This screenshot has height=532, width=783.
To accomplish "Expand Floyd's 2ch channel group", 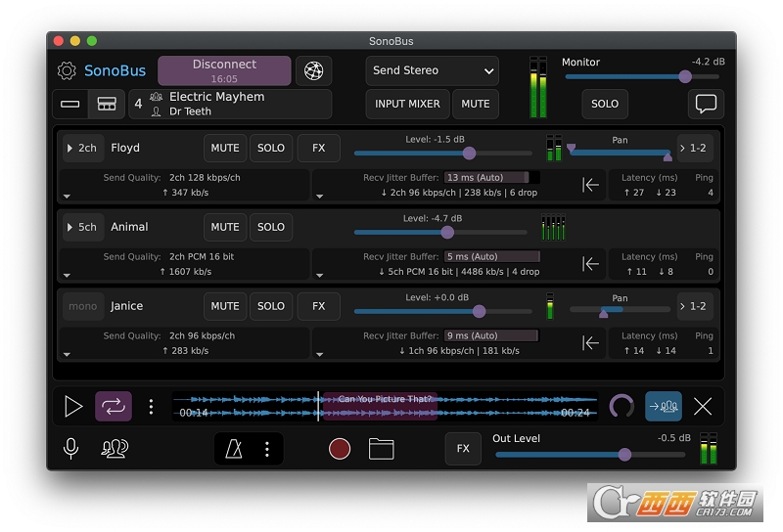I will click(83, 149).
